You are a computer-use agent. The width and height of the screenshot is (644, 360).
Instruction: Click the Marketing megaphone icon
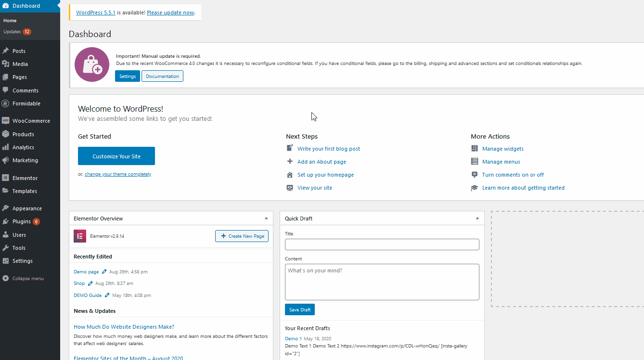tap(5, 160)
